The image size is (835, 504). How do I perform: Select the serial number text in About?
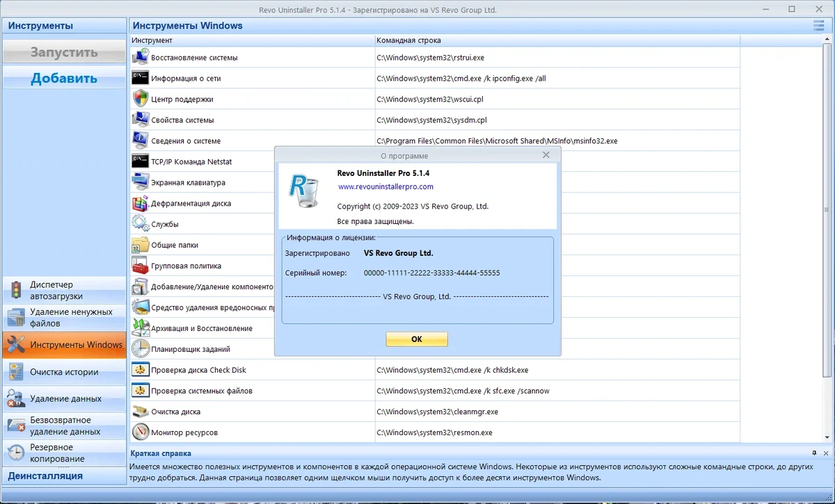click(x=431, y=273)
